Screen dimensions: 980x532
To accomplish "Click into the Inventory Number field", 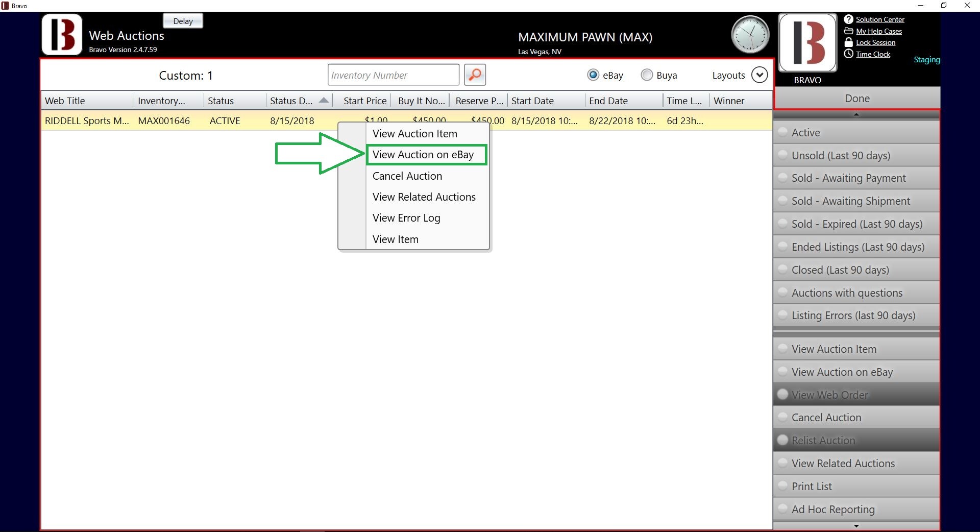I will click(394, 75).
